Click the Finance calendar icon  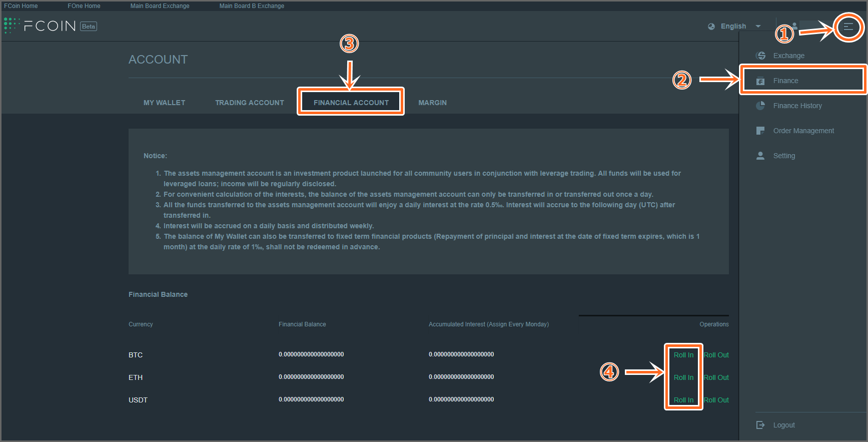(x=760, y=81)
